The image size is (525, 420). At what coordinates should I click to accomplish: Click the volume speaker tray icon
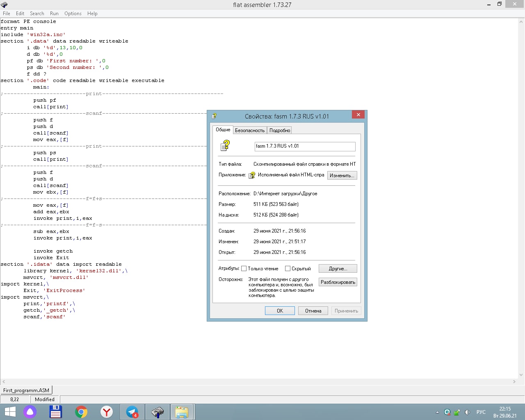(x=467, y=412)
